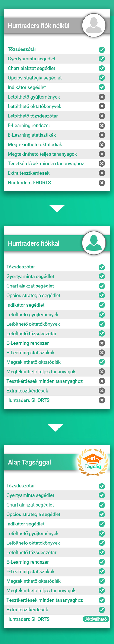
Task: Click Opciós stratégia segédlet in the no-account panel
Action: (x=35, y=78)
